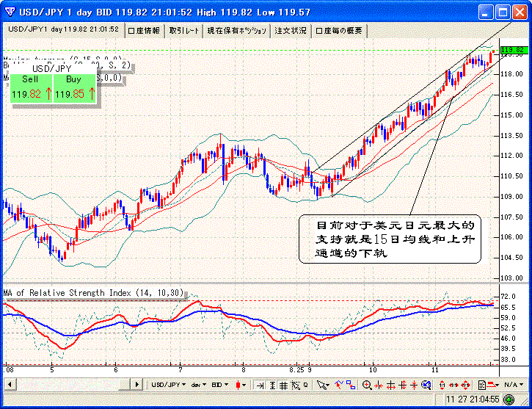Image resolution: width=532 pixels, height=409 pixels.
Task: Click USD/JPY title on quote panel
Action: 51,69
